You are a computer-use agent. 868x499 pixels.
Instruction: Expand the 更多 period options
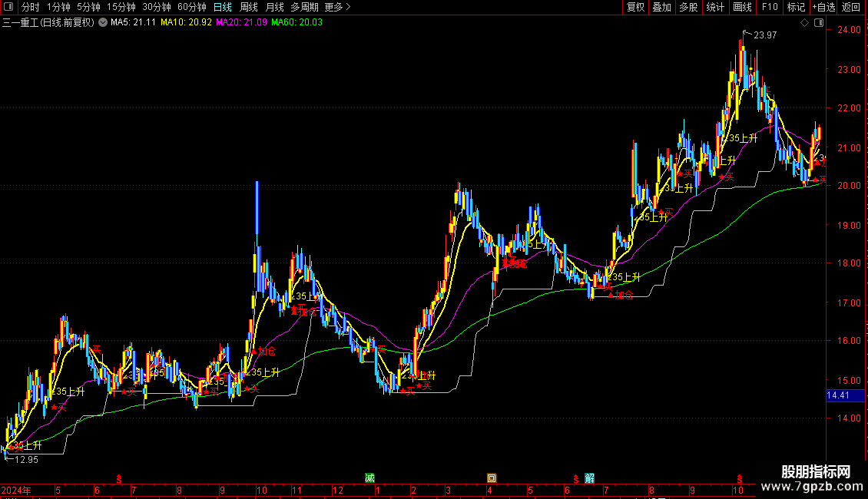coord(338,7)
